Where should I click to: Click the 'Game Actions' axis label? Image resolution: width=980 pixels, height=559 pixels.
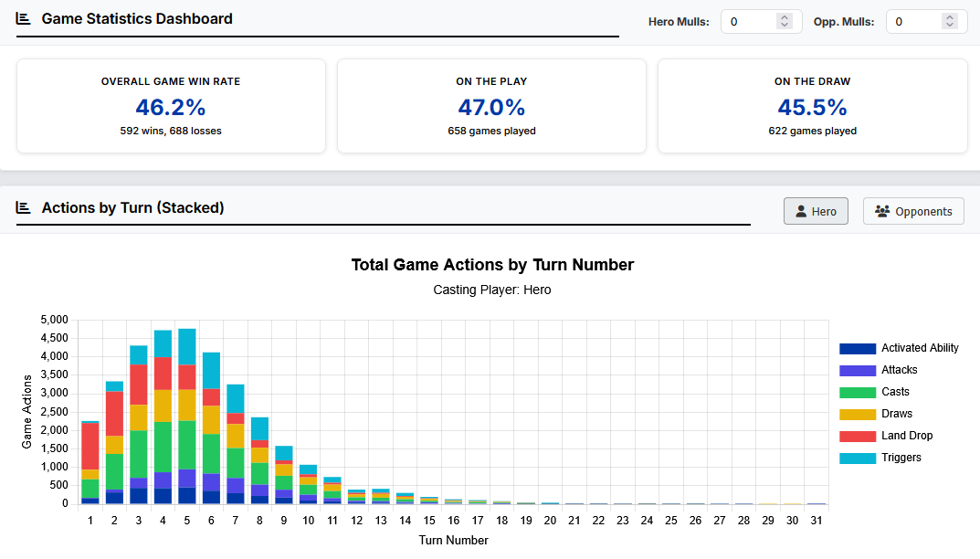26,411
